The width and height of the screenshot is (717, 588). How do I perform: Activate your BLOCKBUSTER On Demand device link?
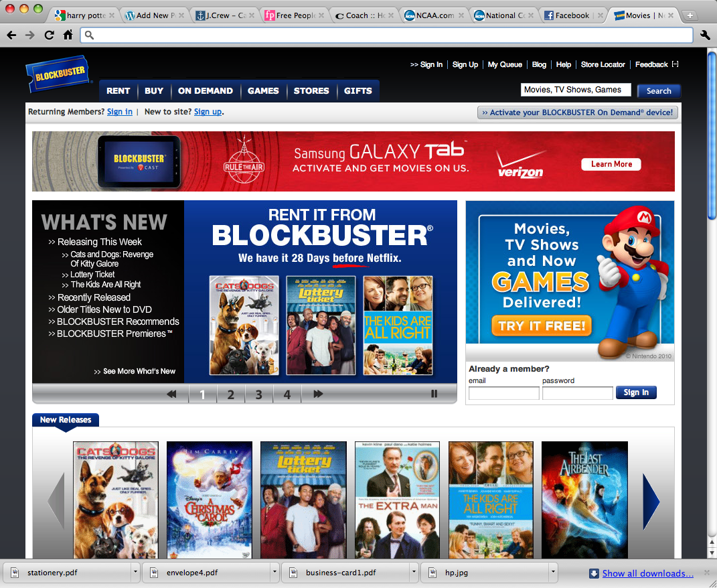pos(578,113)
